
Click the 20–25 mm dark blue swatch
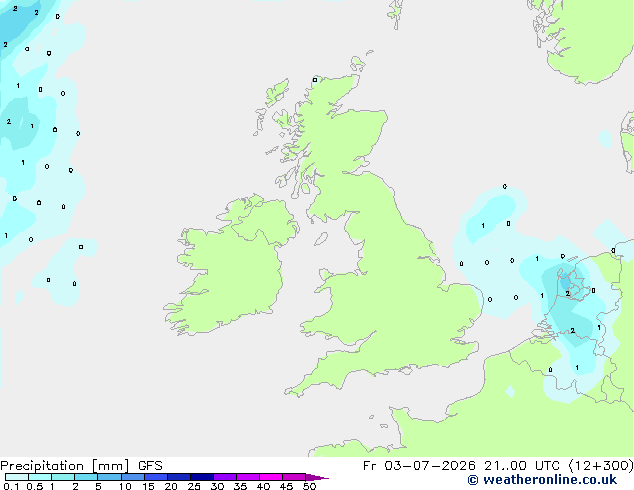click(179, 477)
